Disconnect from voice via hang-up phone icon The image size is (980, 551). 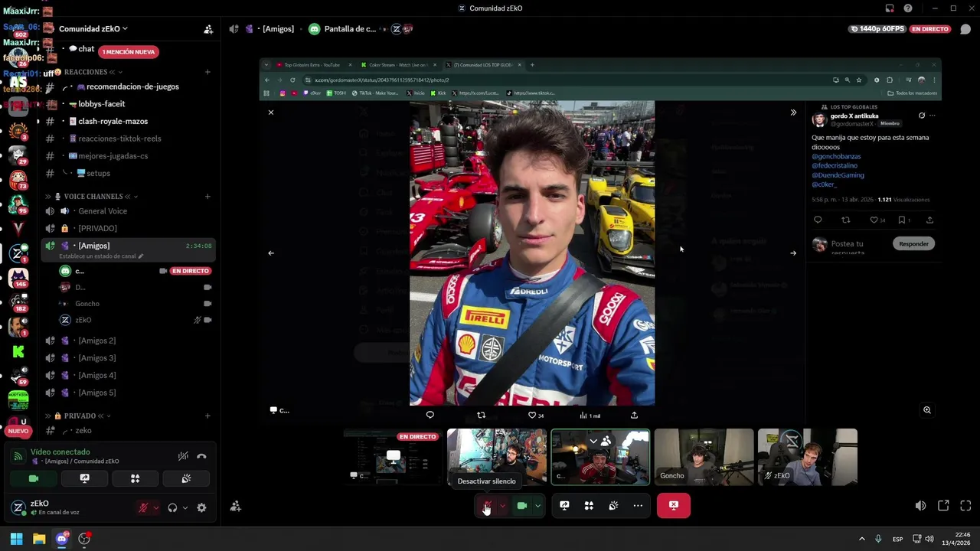coord(201,456)
